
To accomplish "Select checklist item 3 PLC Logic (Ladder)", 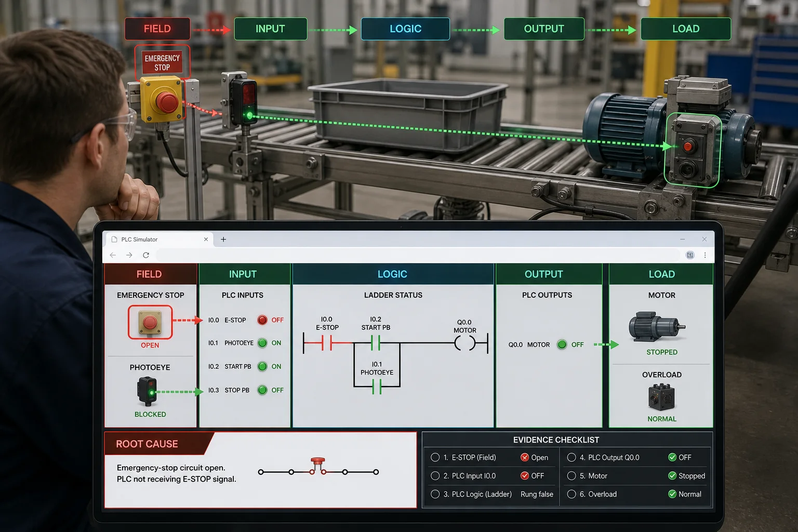I will tap(435, 495).
